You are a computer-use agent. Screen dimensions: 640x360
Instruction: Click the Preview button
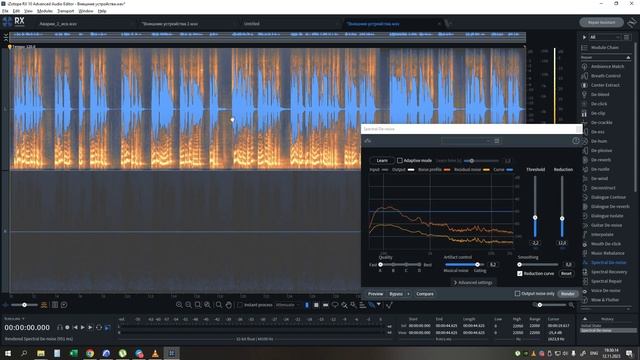(x=376, y=294)
